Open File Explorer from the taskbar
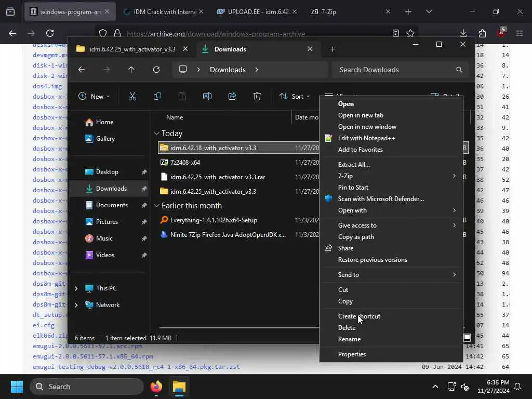Image resolution: width=532 pixels, height=399 pixels. (179, 387)
